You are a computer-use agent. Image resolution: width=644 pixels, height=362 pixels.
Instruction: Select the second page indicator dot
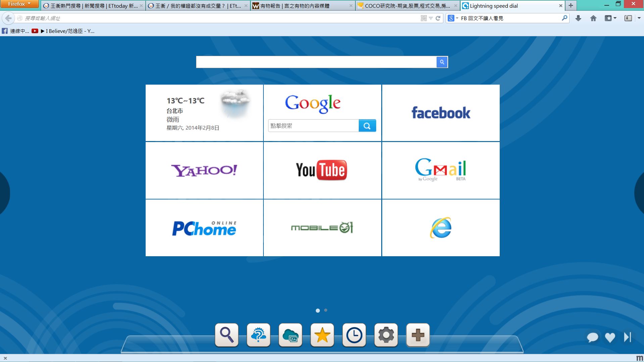(326, 310)
